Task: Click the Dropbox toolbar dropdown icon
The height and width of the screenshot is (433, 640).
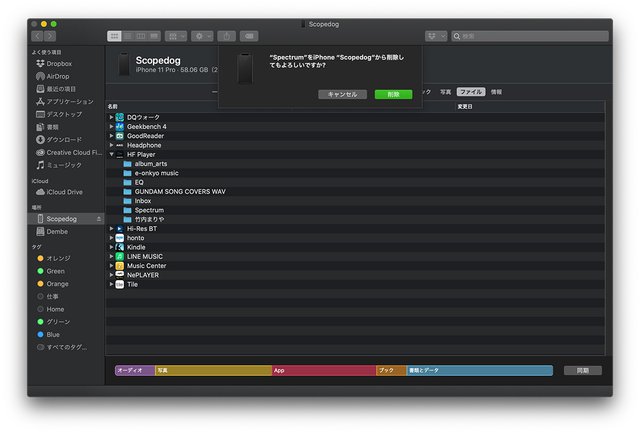Action: pos(435,36)
